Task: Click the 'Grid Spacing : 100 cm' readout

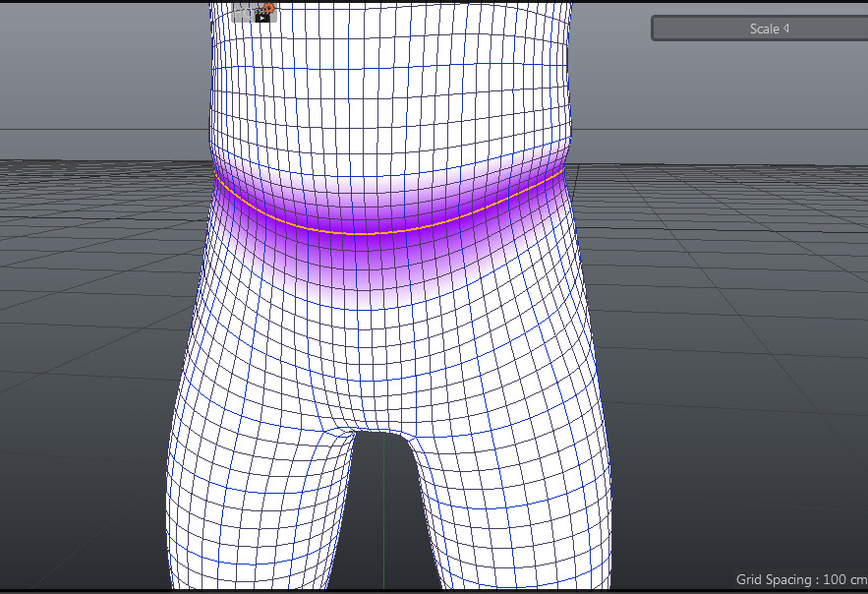Action: 801,579
